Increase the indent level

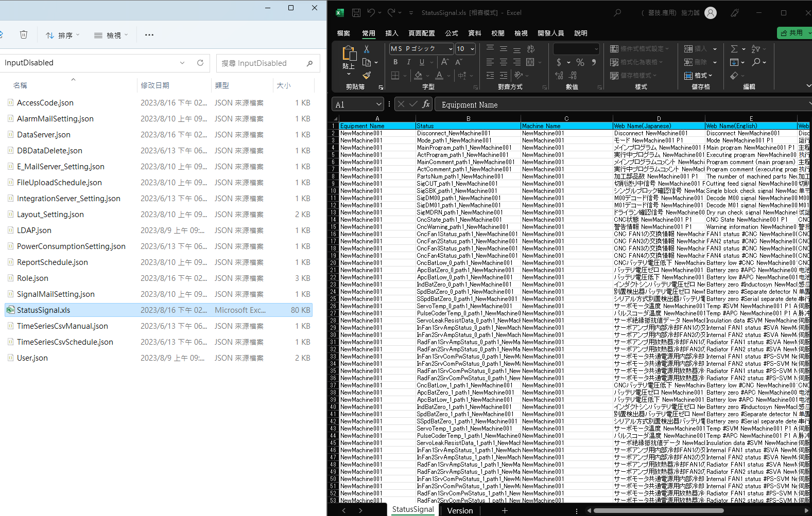(x=504, y=76)
